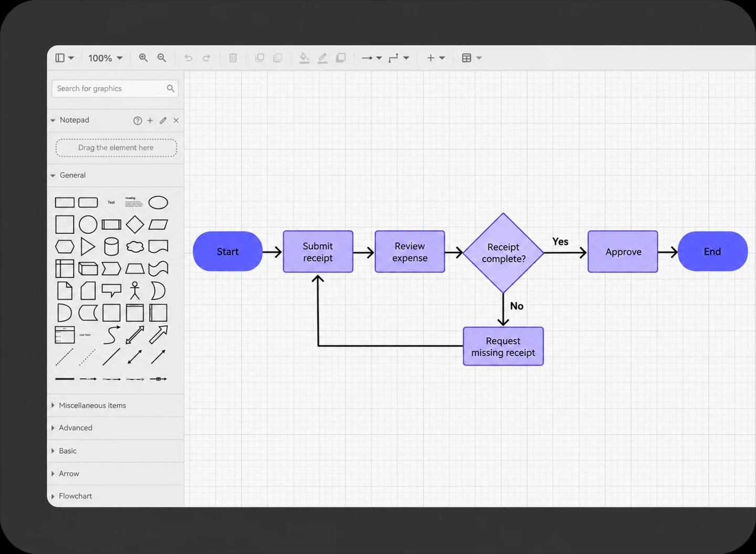Click the No connector label

click(517, 306)
